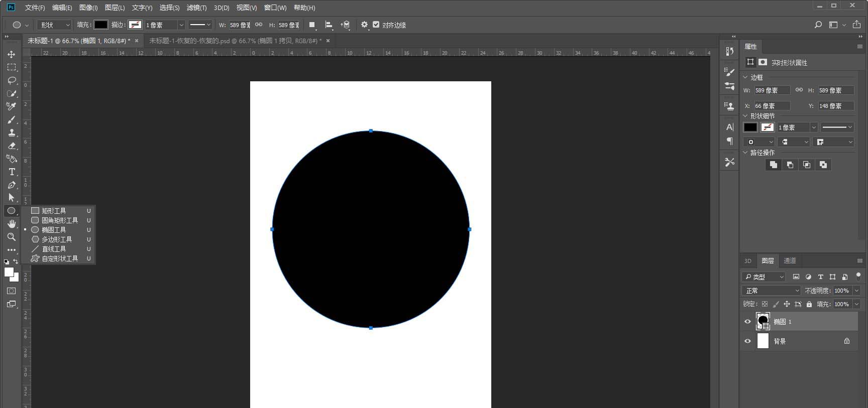This screenshot has height=408, width=868.
Task: Open the Edit Toolbar ellipsis menu
Action: 11,249
